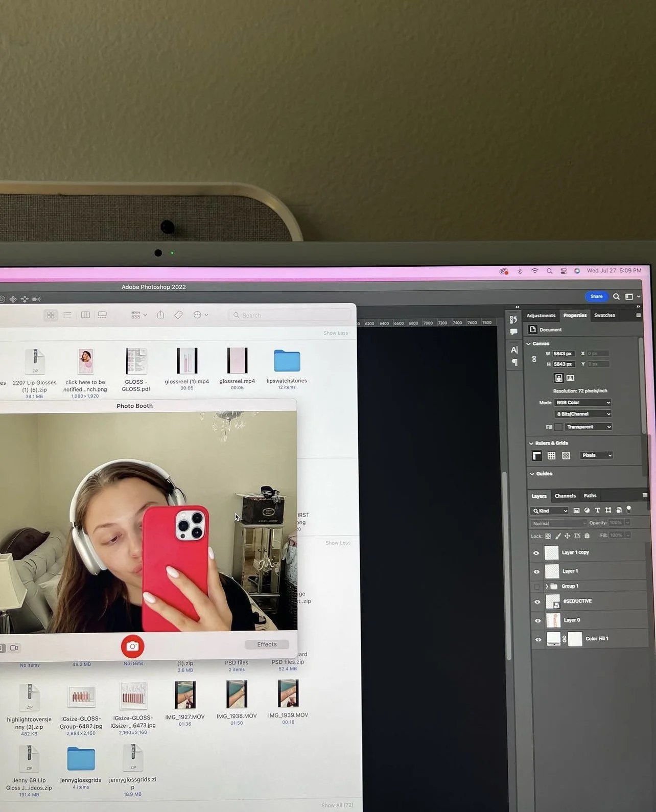Click lock transparent pixels icon

548,536
